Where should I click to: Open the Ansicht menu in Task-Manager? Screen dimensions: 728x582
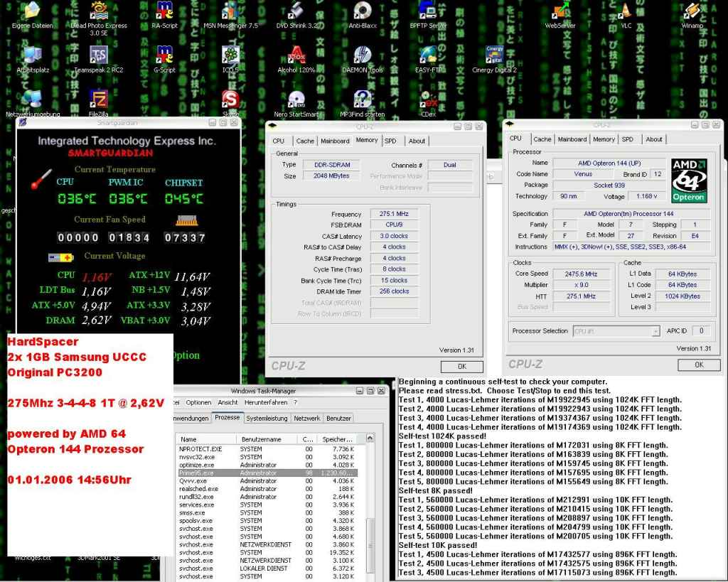[x=227, y=402]
